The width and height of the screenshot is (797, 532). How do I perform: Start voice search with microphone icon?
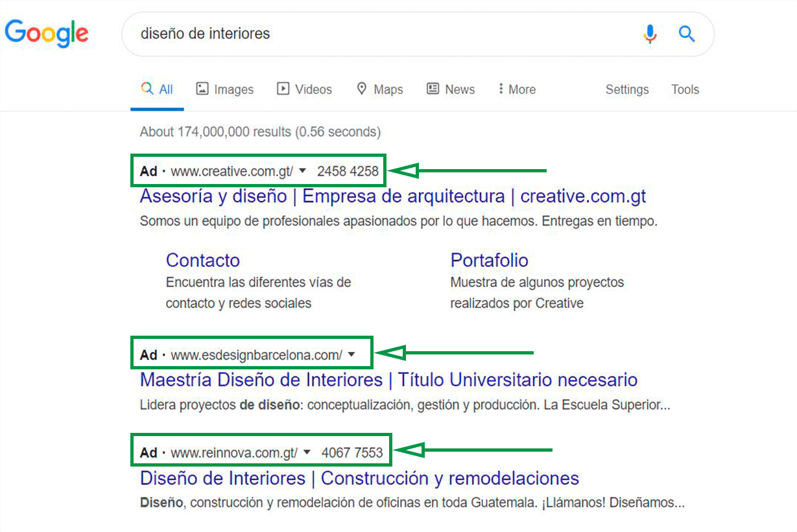pyautogui.click(x=650, y=34)
